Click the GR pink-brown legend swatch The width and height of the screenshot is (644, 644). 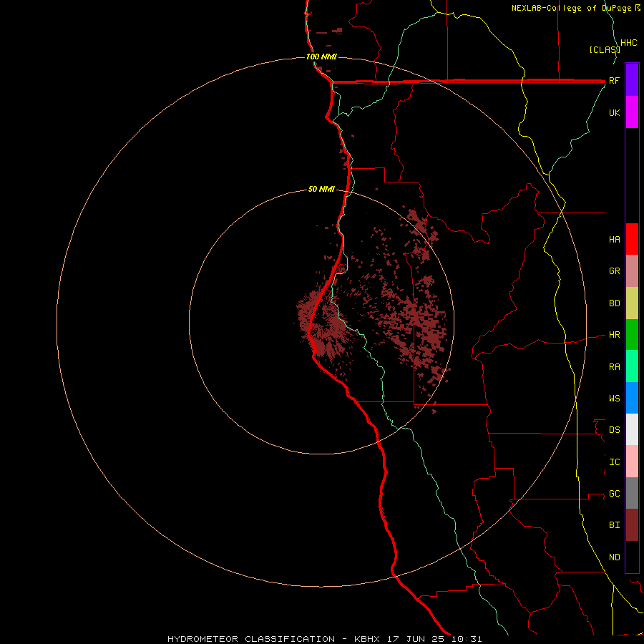pos(632,271)
